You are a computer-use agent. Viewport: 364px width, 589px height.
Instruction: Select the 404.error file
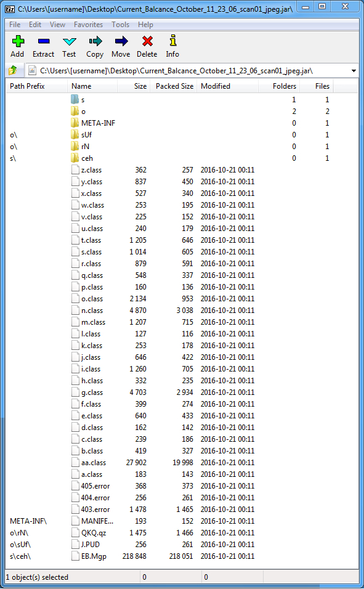(x=95, y=497)
